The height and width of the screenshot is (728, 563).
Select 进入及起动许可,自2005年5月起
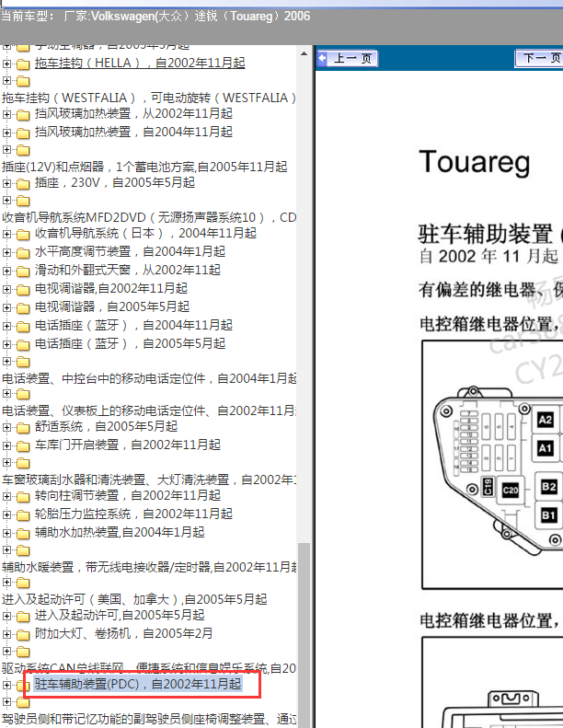120,615
